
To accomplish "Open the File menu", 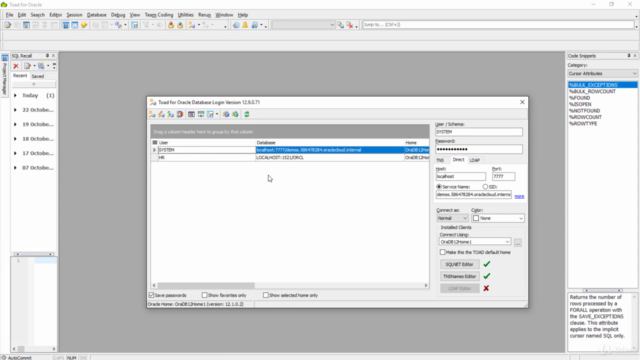I will point(9,15).
